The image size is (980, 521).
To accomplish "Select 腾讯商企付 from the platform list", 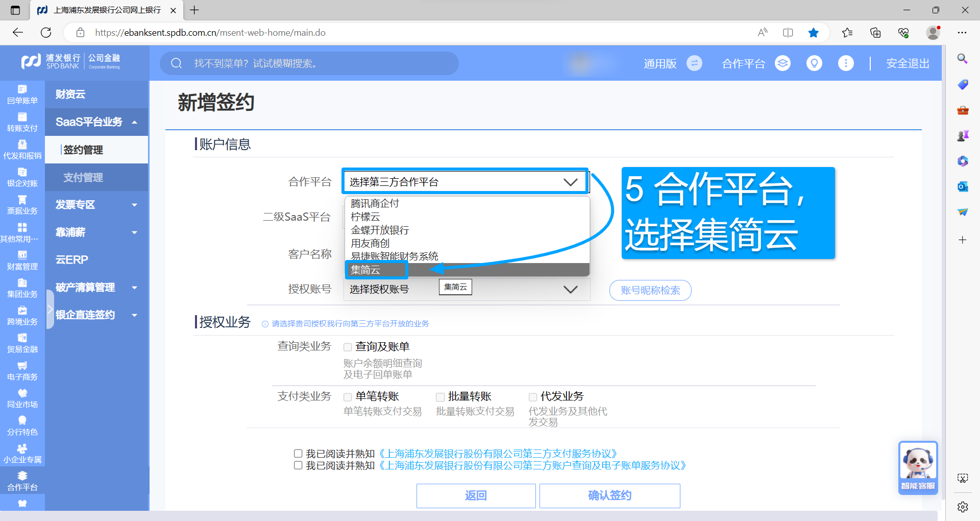I will click(468, 203).
